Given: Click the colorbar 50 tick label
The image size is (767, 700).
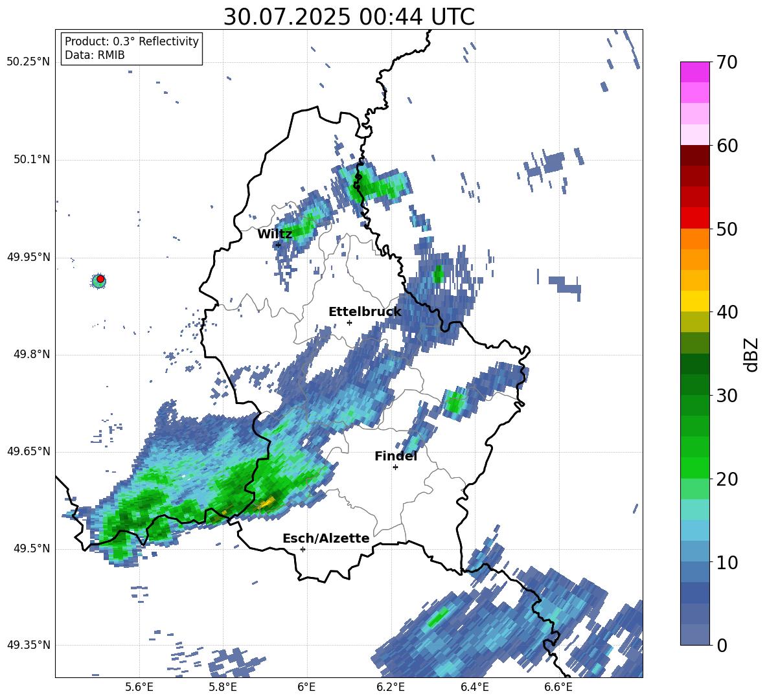Looking at the screenshot, I should [x=726, y=229].
